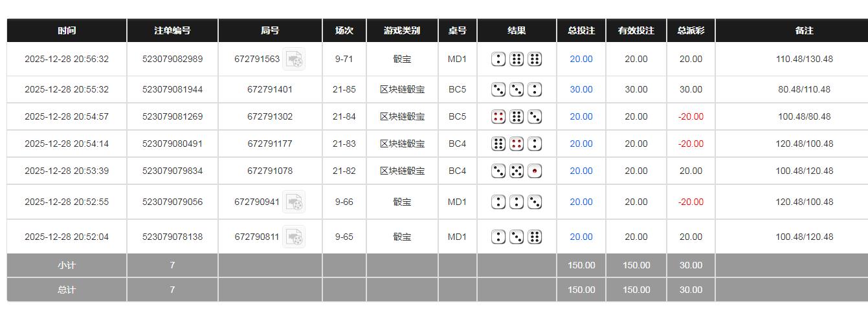The height and width of the screenshot is (311, 868).
Task: Click dice result of bet 523079081944
Action: (517, 89)
